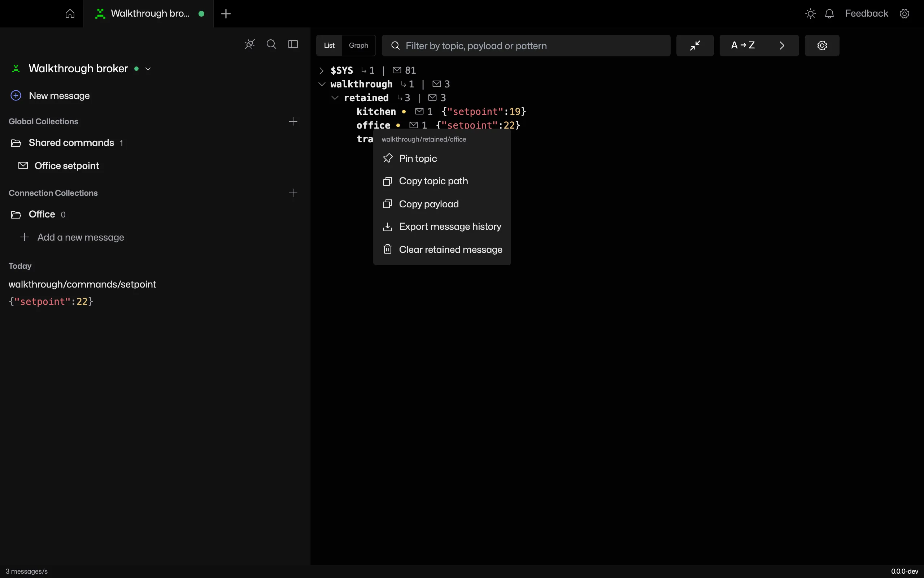
Task: Click the Feedback link
Action: pyautogui.click(x=866, y=14)
